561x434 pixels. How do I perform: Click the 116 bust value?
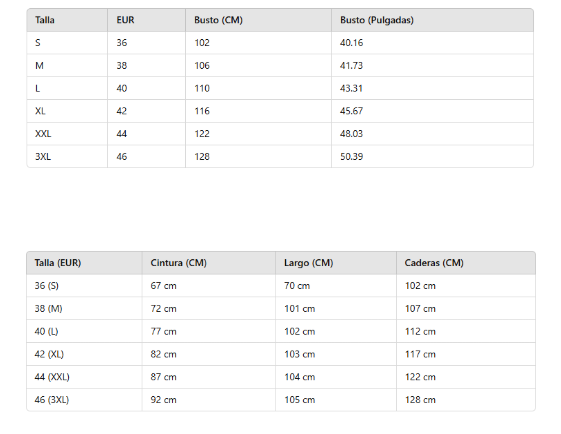point(202,111)
